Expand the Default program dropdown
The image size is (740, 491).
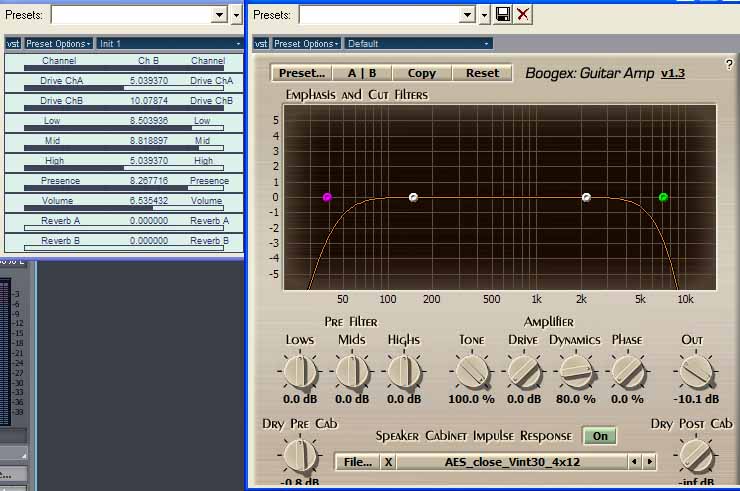coord(419,43)
